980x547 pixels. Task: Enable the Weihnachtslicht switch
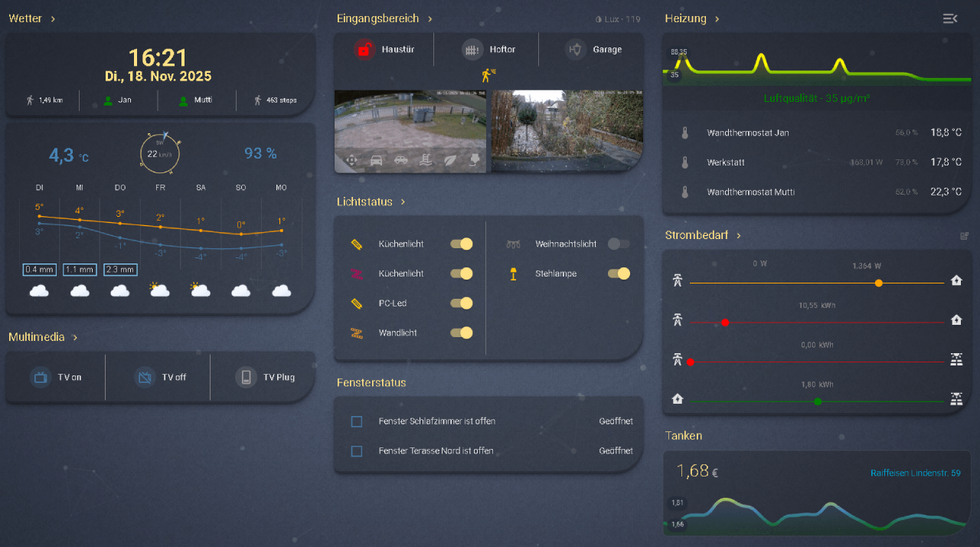click(x=619, y=244)
